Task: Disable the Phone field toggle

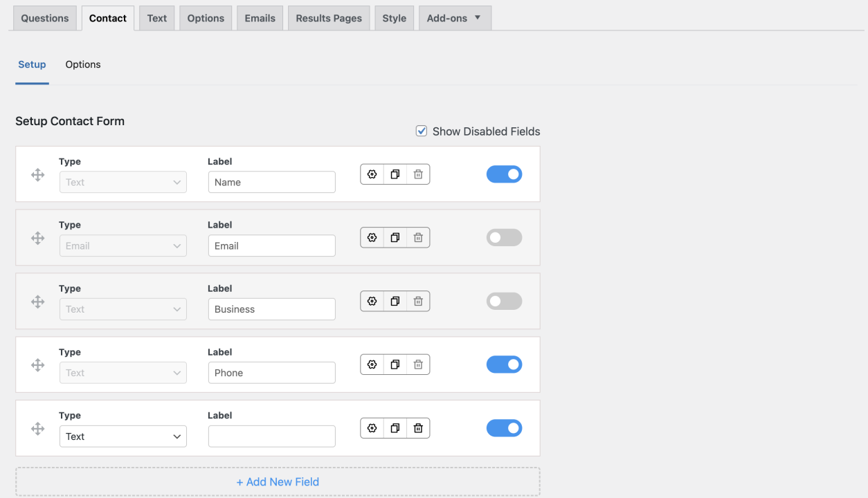Action: point(504,365)
